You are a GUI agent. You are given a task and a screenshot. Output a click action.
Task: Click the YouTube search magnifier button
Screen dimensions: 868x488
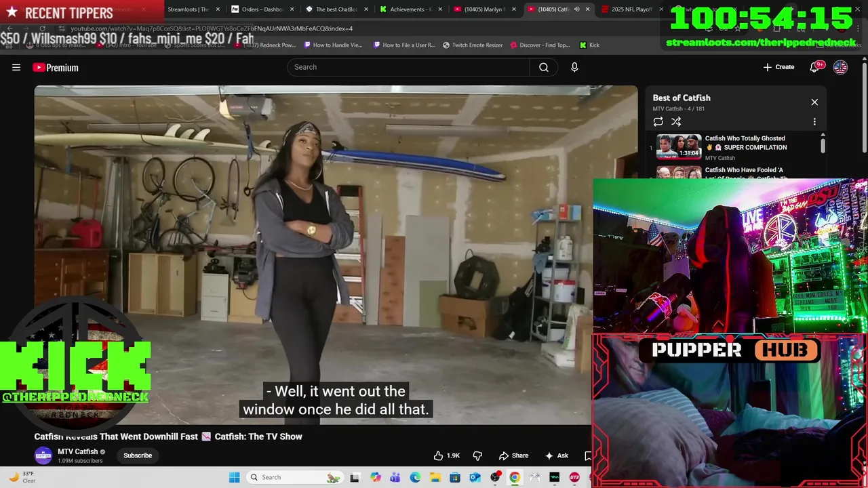click(544, 67)
